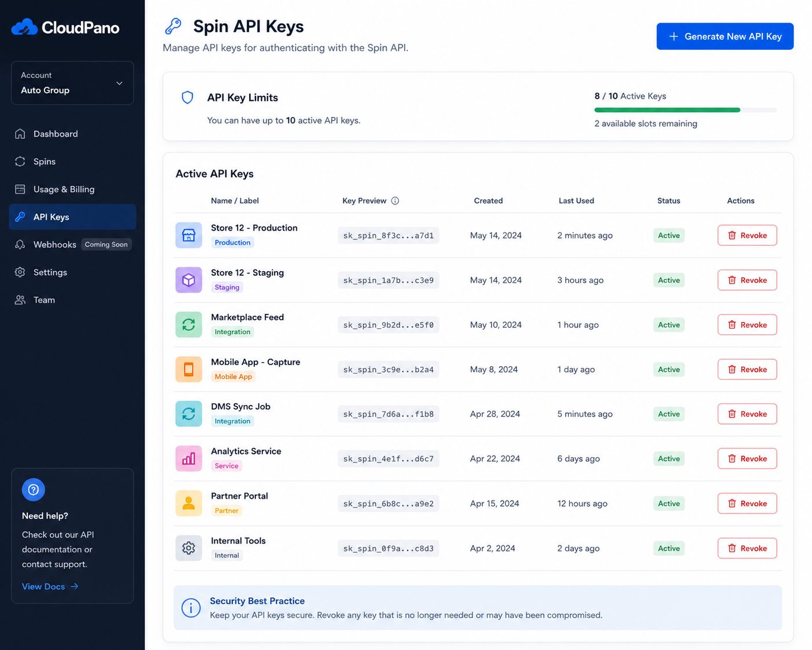Open Usage & Billing page
The image size is (812, 650).
72,189
